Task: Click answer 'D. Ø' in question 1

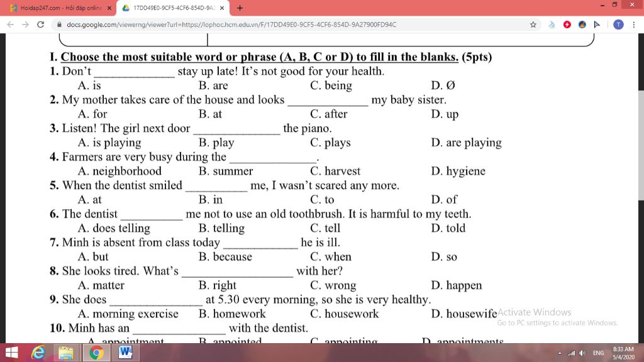Action: 443,85
